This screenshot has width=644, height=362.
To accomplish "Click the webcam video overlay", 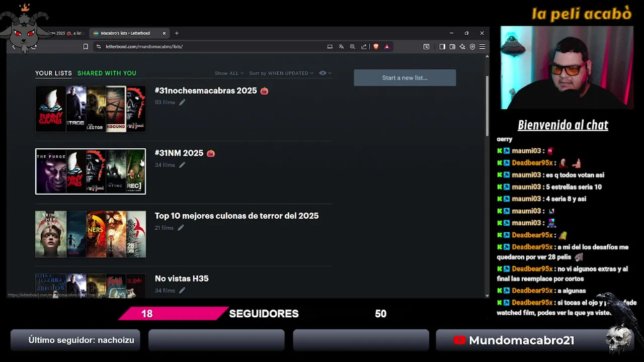I will [x=567, y=68].
